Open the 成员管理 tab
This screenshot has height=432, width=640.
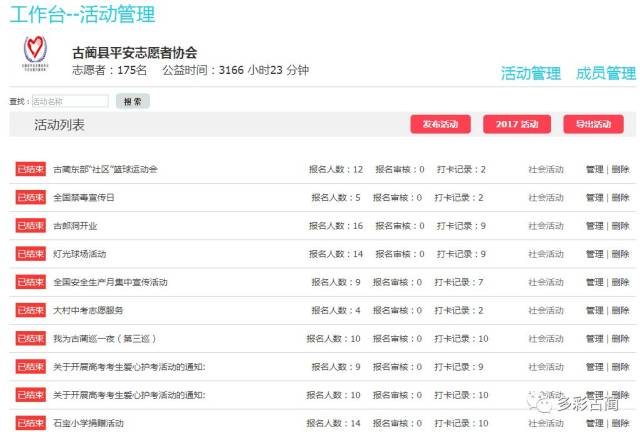[606, 73]
